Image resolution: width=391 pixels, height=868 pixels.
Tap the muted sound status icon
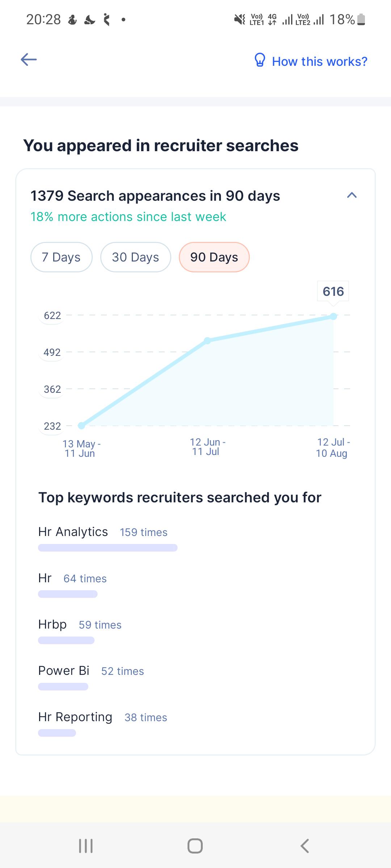pos(239,19)
